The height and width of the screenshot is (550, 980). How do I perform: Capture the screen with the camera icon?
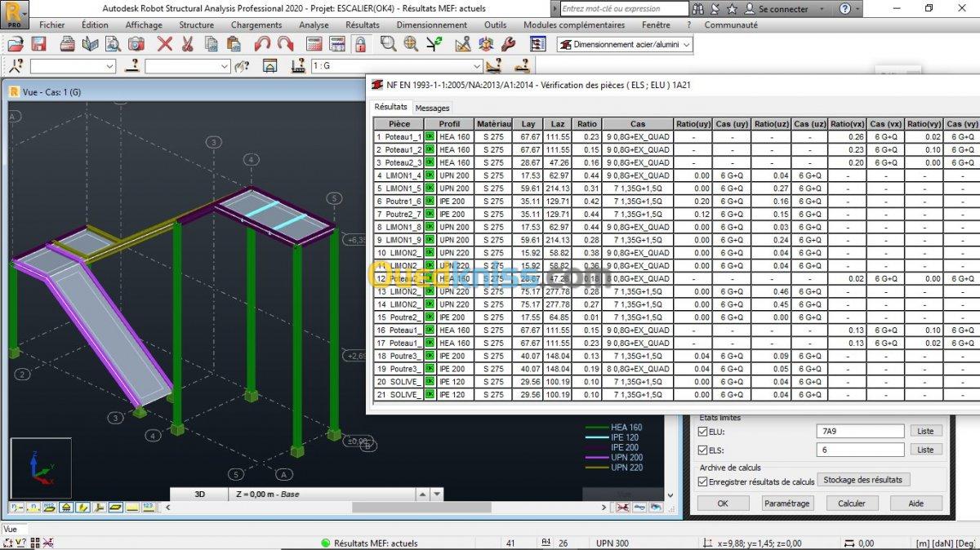[x=136, y=44]
